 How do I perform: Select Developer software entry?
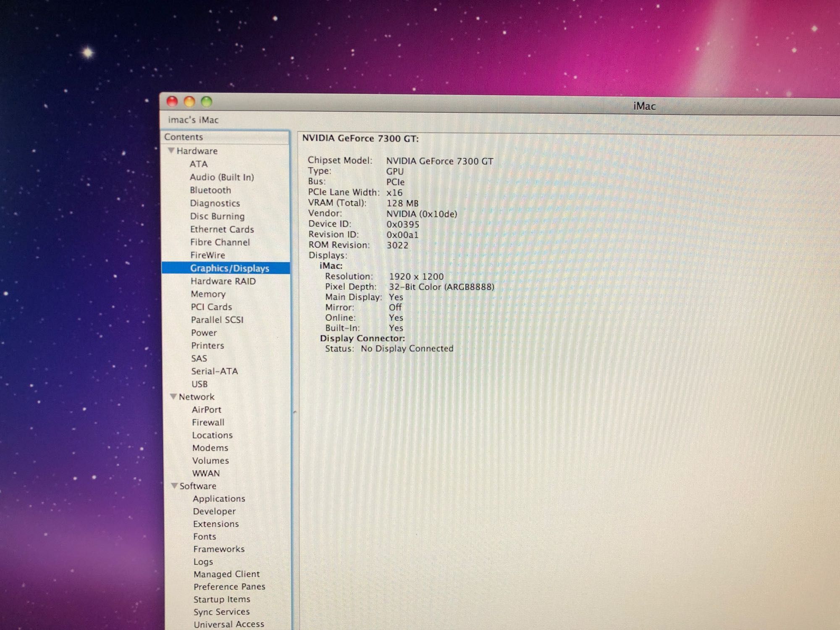pyautogui.click(x=214, y=511)
